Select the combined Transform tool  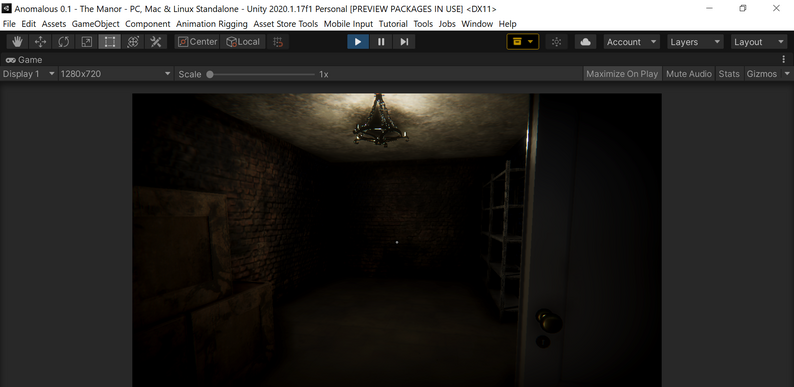[x=133, y=42]
